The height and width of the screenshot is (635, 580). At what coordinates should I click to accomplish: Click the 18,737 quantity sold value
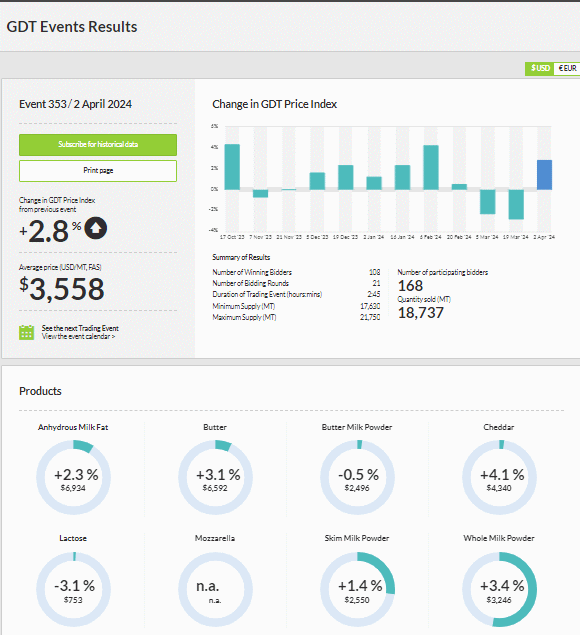[421, 313]
